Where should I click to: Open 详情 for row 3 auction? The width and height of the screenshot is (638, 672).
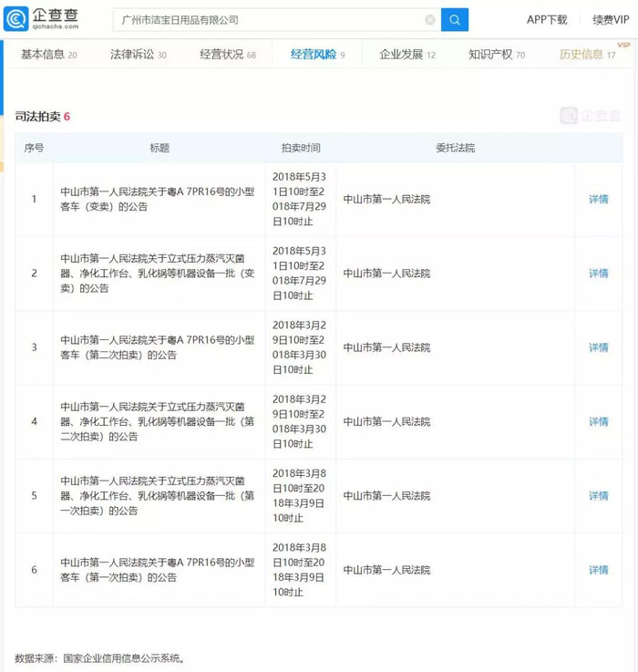click(x=598, y=347)
